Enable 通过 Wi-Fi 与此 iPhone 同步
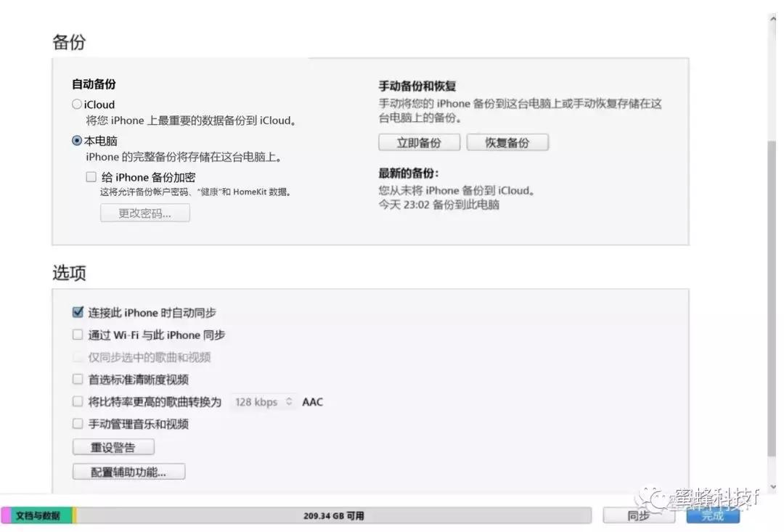This screenshot has width=784, height=532. 78,335
